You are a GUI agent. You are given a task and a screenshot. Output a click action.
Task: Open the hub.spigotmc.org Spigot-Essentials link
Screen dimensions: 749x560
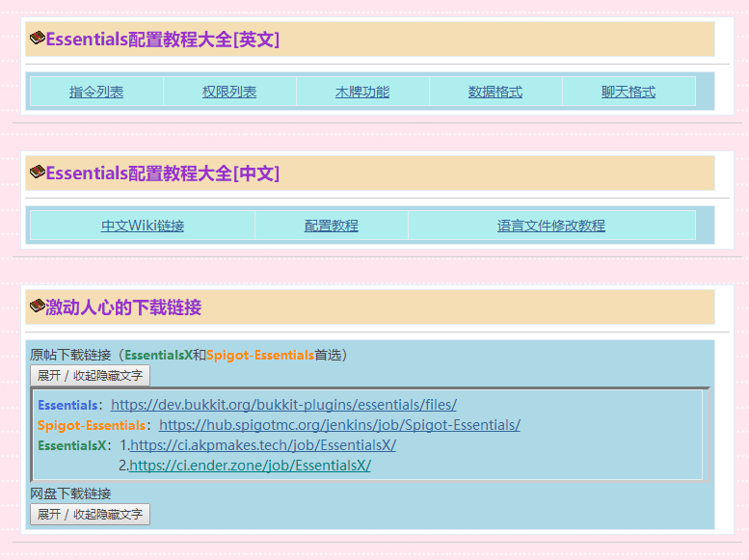coord(339,425)
